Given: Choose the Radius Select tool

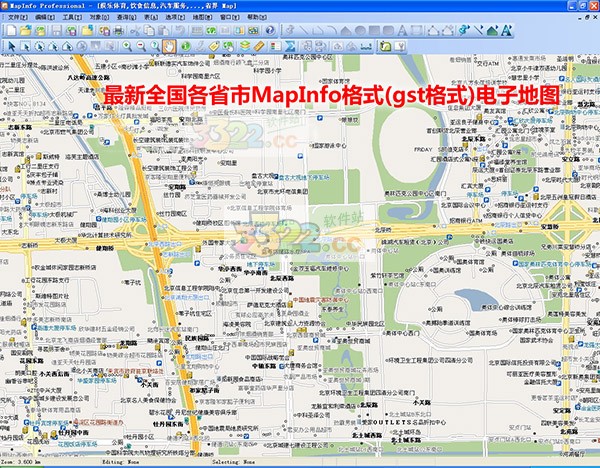Looking at the screenshot, I should click(39, 46).
